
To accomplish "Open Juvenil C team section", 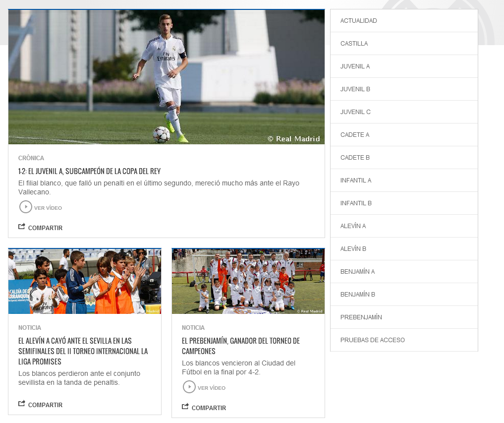I will (x=404, y=112).
